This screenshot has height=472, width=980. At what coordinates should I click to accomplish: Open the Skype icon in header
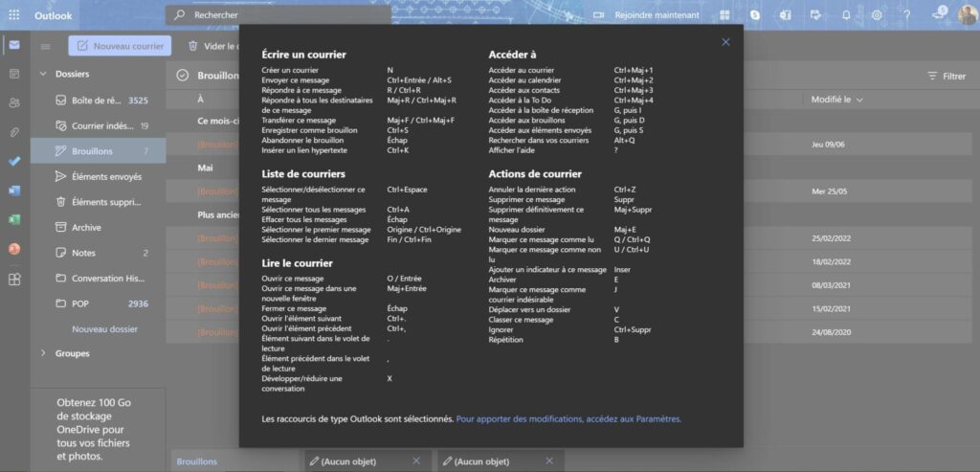pyautogui.click(x=755, y=15)
